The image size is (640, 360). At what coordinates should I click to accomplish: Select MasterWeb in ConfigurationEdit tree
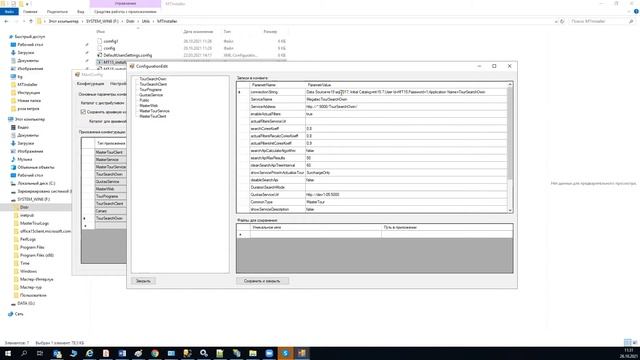pyautogui.click(x=149, y=105)
